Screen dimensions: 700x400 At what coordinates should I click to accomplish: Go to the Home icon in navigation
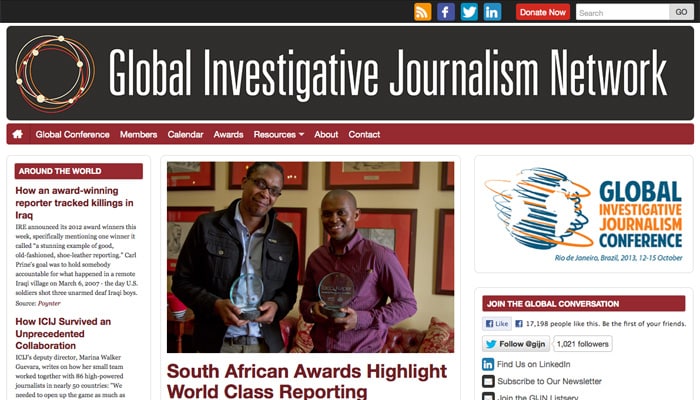click(x=18, y=134)
